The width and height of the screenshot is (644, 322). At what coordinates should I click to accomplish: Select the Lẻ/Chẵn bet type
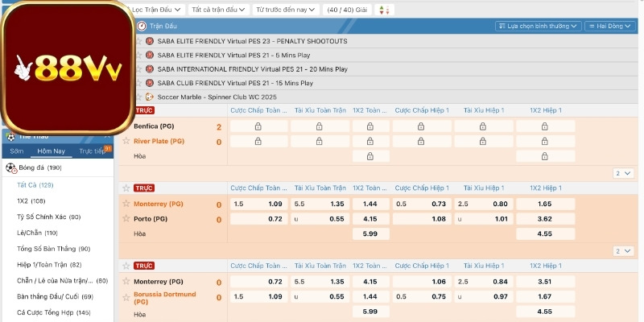tap(38, 233)
